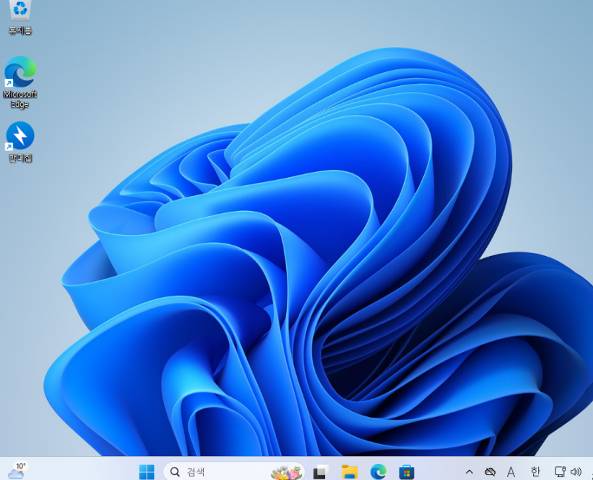Click the OneDrive cloud tray icon

490,472
